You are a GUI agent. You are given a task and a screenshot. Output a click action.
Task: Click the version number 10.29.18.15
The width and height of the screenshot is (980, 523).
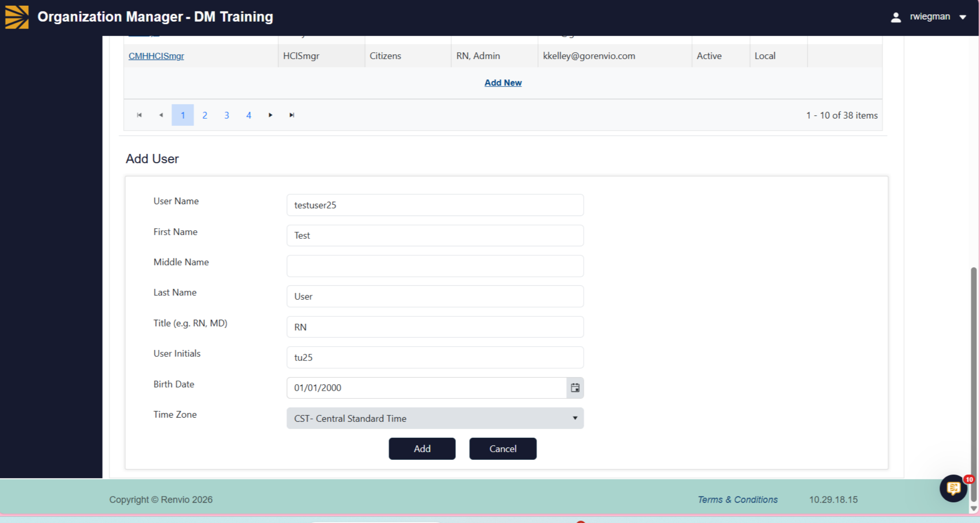[833, 500]
